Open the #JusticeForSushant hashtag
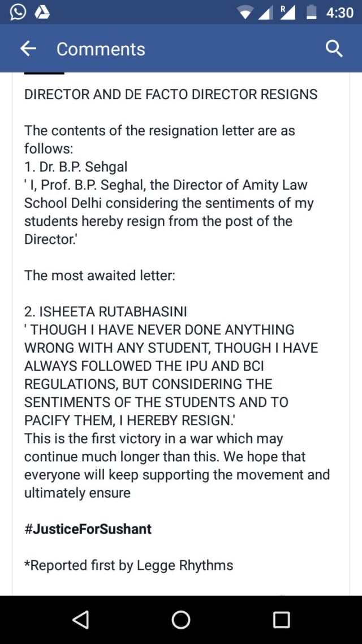Viewport: 362px width, 644px height. click(88, 529)
